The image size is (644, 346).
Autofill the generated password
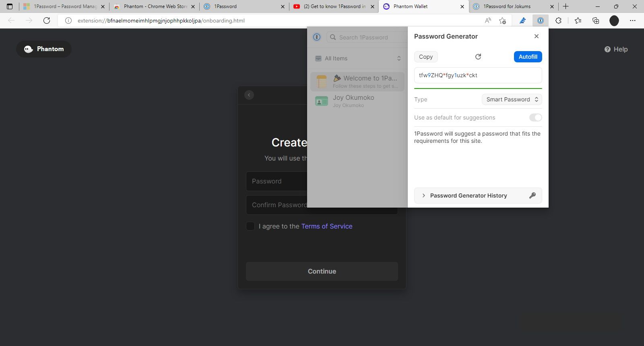point(528,57)
